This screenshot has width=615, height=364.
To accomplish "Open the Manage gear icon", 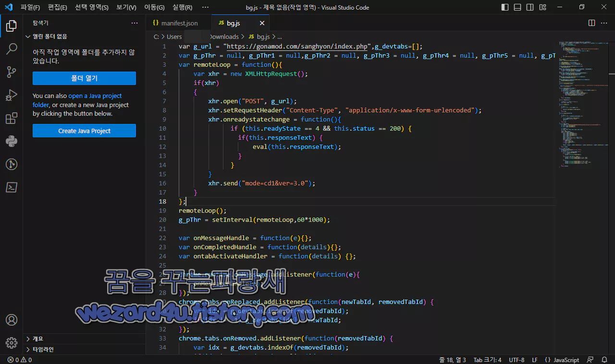I will pos(12,343).
